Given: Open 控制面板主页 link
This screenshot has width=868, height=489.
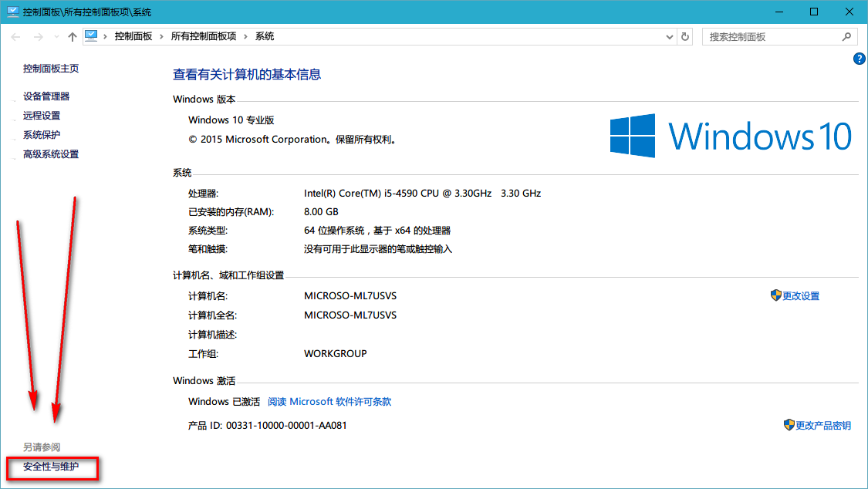Looking at the screenshot, I should (x=51, y=69).
